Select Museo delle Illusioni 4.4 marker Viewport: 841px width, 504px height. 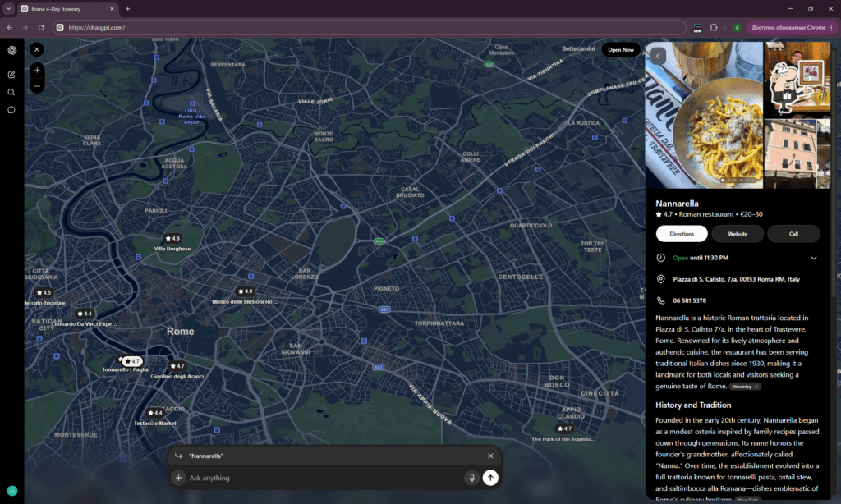245,291
